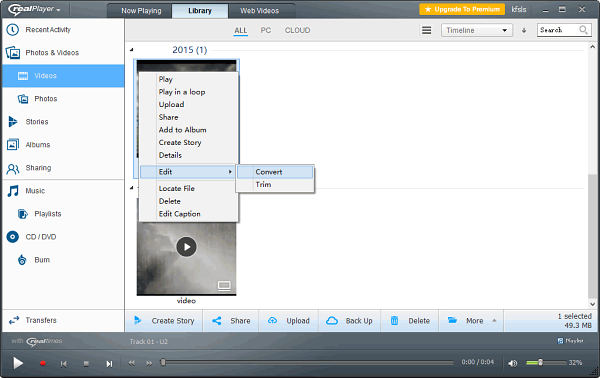
Task: Choose Locate File
Action: point(189,188)
